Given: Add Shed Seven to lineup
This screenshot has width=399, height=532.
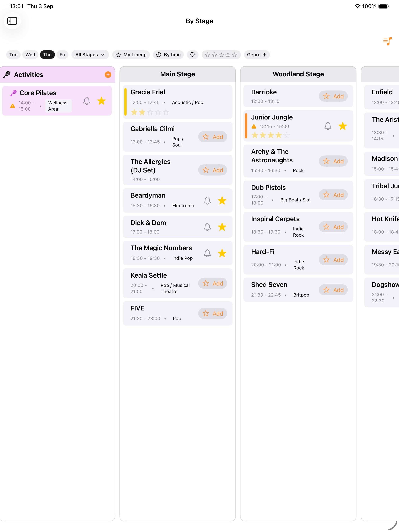Looking at the screenshot, I should tap(333, 290).
